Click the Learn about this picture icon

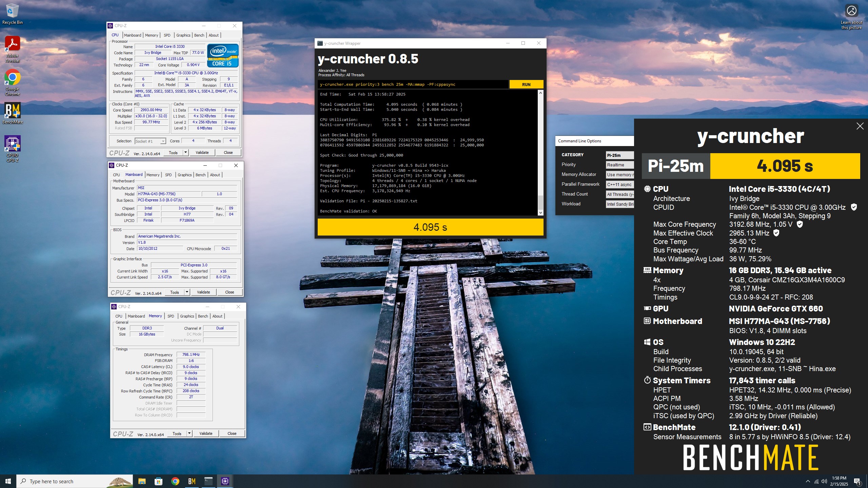tap(851, 16)
